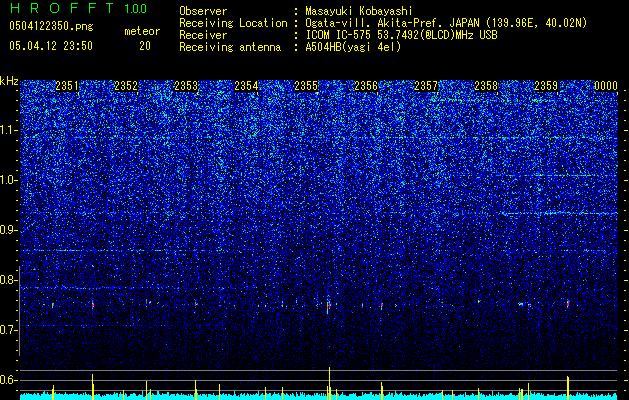The image size is (629, 400).
Task: Click the 'Receiving antenna' field label
Action: [x=230, y=47]
